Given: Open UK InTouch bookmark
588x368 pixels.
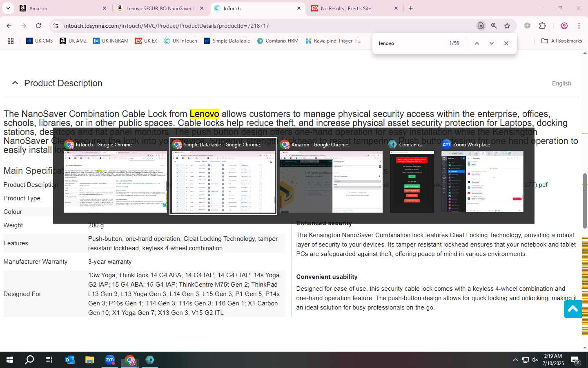Looking at the screenshot, I should pyautogui.click(x=180, y=41).
